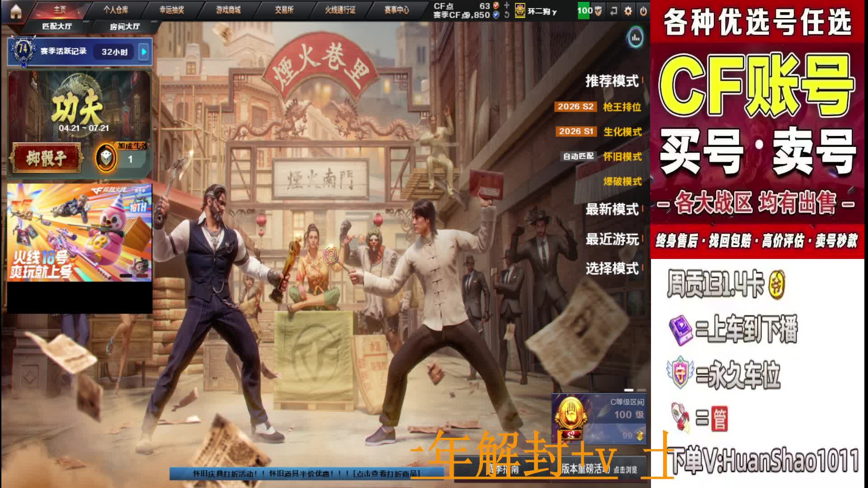Click the season level 74 badge

(x=23, y=50)
